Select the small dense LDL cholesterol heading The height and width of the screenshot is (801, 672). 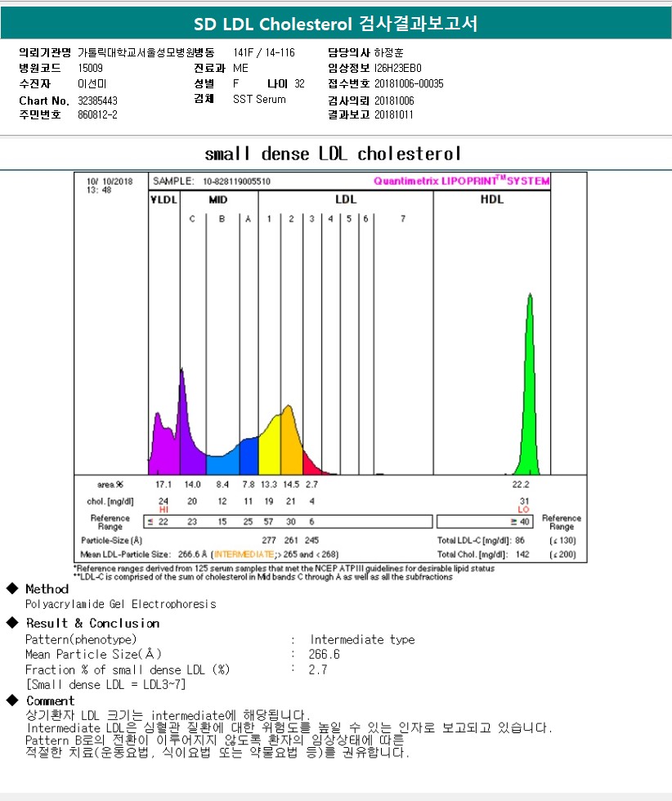point(333,154)
